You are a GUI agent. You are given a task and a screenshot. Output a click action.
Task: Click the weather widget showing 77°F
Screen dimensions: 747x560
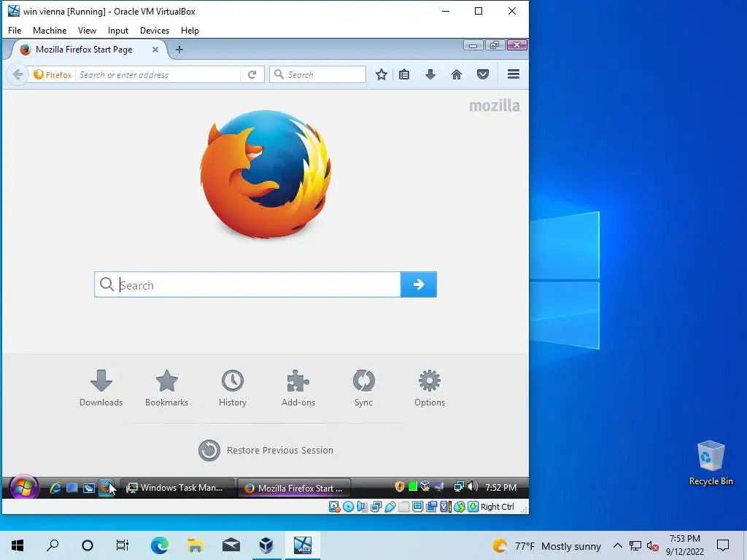click(x=547, y=545)
